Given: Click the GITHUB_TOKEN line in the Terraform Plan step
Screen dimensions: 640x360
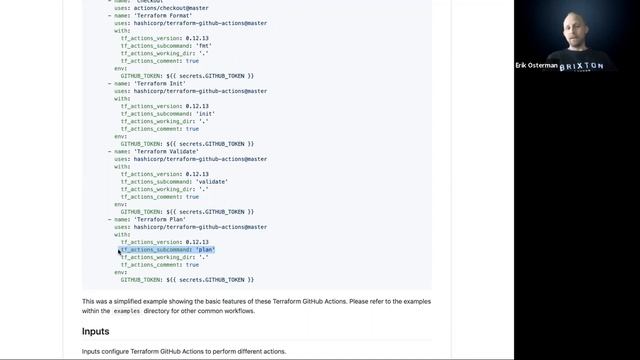Looking at the screenshot, I should click(x=187, y=280).
